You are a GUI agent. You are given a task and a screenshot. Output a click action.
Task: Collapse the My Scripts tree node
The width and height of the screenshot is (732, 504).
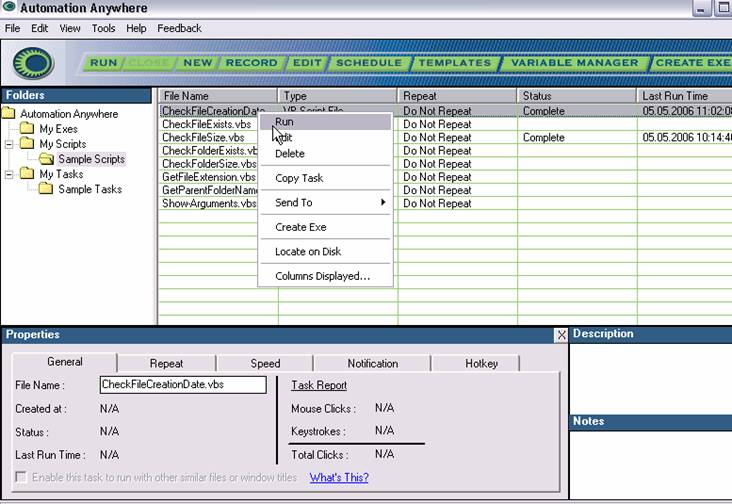tap(9, 144)
